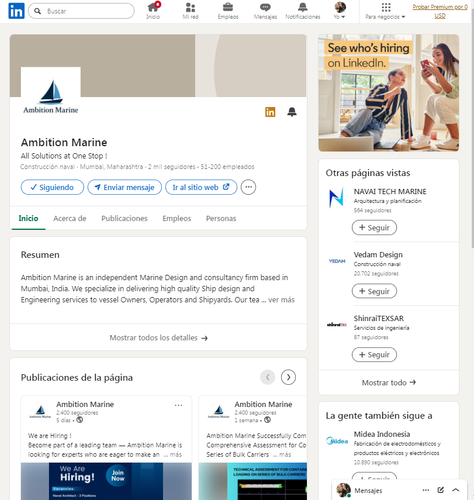This screenshot has height=500, width=474.
Task: Open ShinraiTEXSAR page
Action: (x=379, y=318)
